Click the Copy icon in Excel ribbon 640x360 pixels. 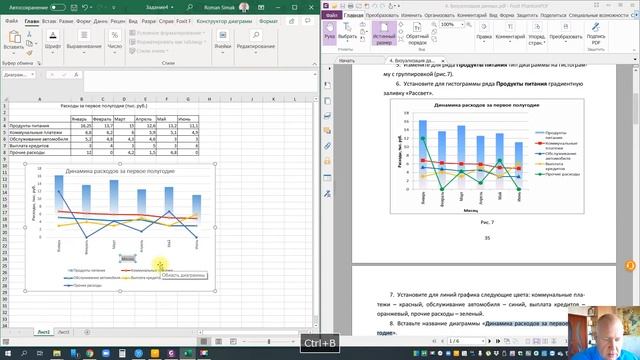29,43
